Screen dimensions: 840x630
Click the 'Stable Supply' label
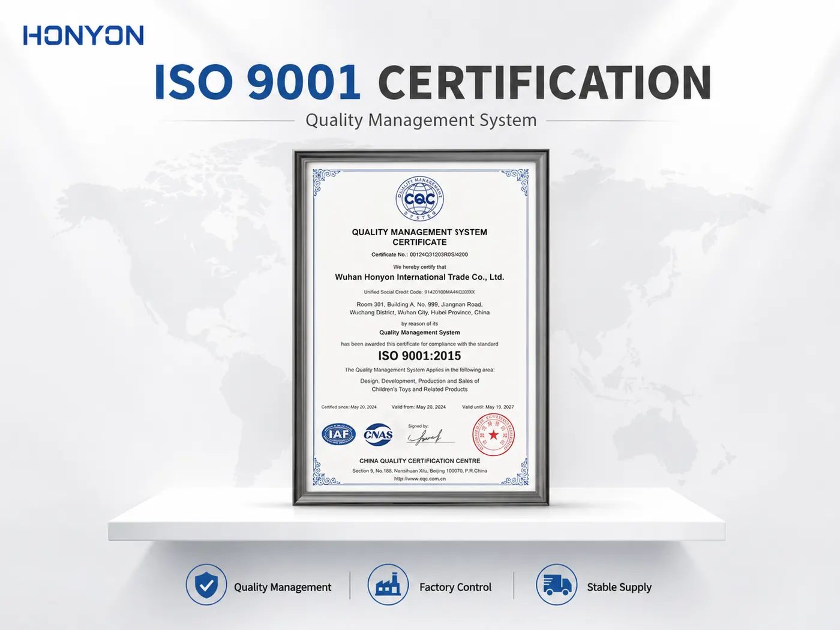pos(619,587)
